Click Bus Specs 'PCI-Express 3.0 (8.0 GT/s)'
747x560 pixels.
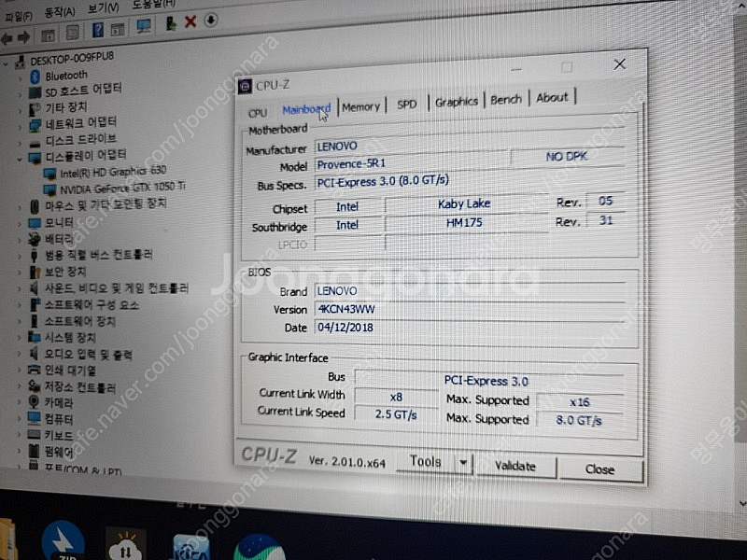tap(470, 181)
